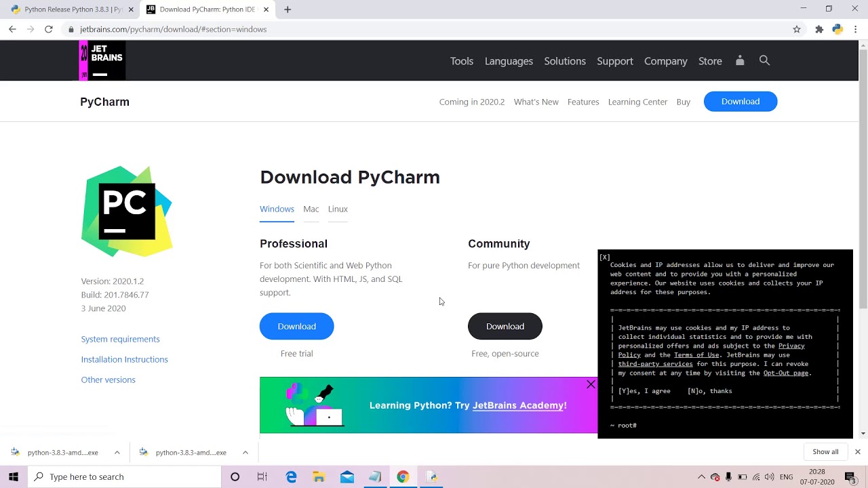Open Cortana circle icon
This screenshot has height=488, width=868.
pos(235,476)
